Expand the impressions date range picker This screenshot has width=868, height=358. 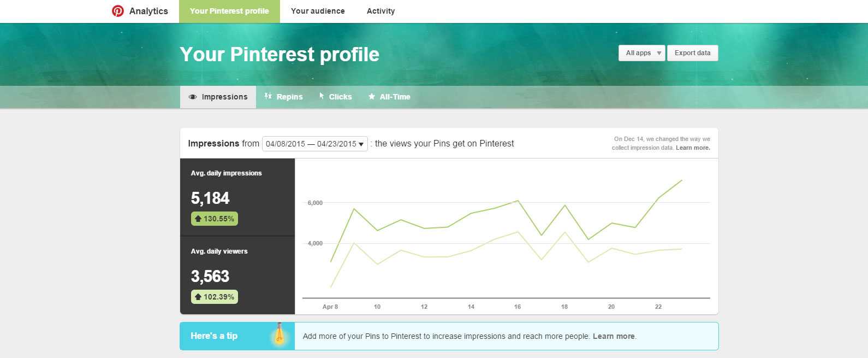tap(314, 144)
